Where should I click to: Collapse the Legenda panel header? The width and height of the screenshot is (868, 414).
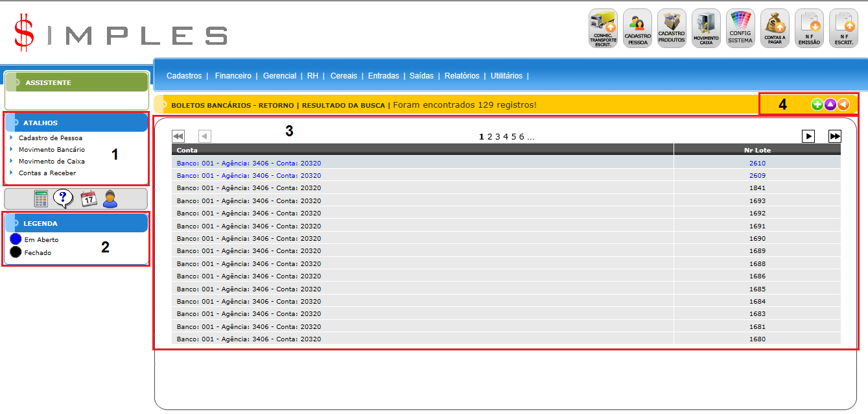pos(76,223)
